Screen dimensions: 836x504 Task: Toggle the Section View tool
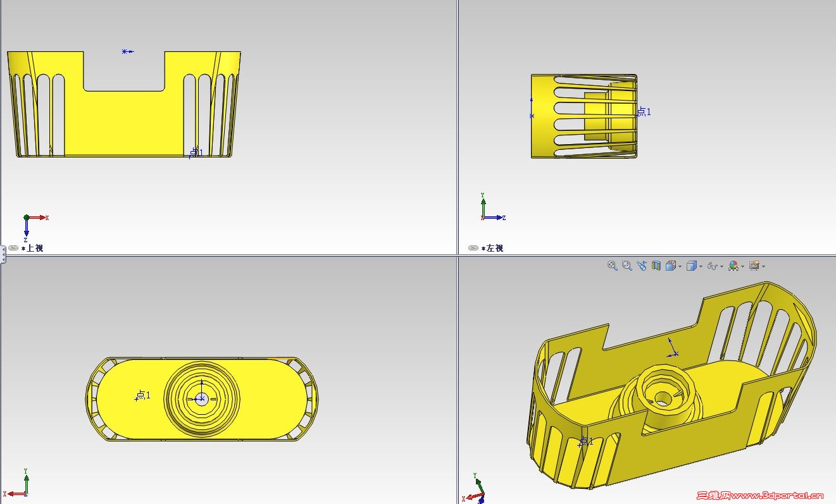(656, 266)
